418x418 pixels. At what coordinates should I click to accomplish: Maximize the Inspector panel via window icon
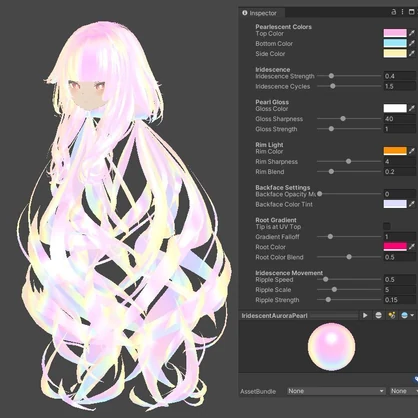pyautogui.click(x=412, y=12)
